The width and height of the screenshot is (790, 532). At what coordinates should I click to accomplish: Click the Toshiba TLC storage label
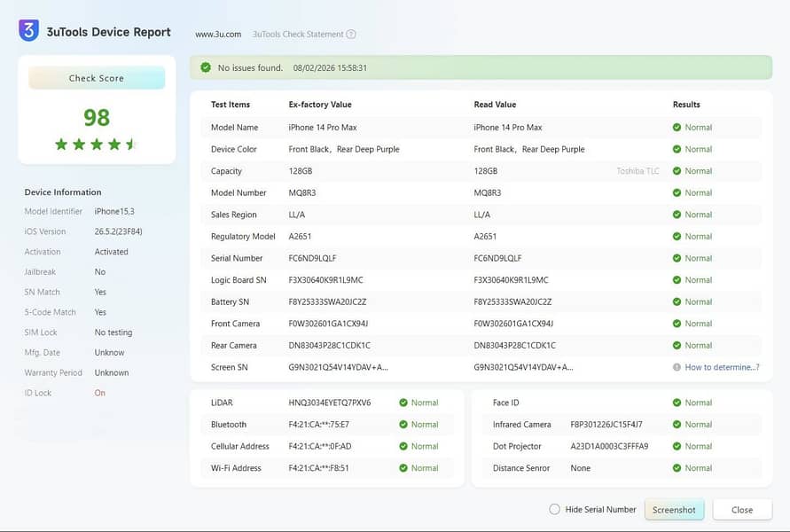point(637,171)
